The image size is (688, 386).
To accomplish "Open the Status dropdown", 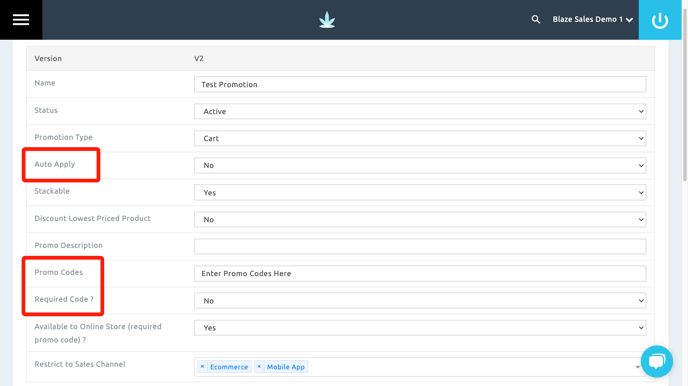I will coord(420,111).
